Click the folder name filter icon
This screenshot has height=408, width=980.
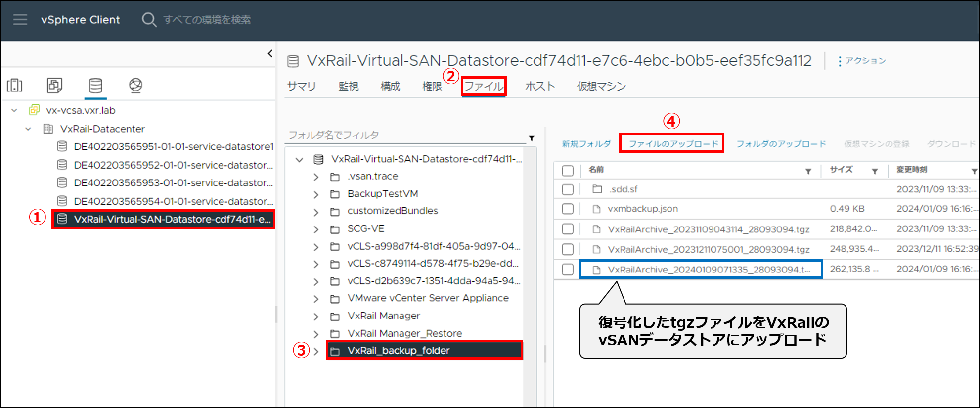[532, 138]
